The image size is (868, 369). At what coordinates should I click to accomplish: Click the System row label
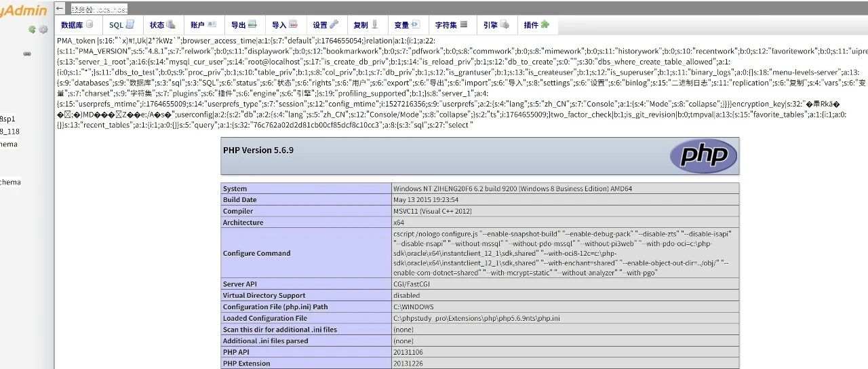(235, 189)
